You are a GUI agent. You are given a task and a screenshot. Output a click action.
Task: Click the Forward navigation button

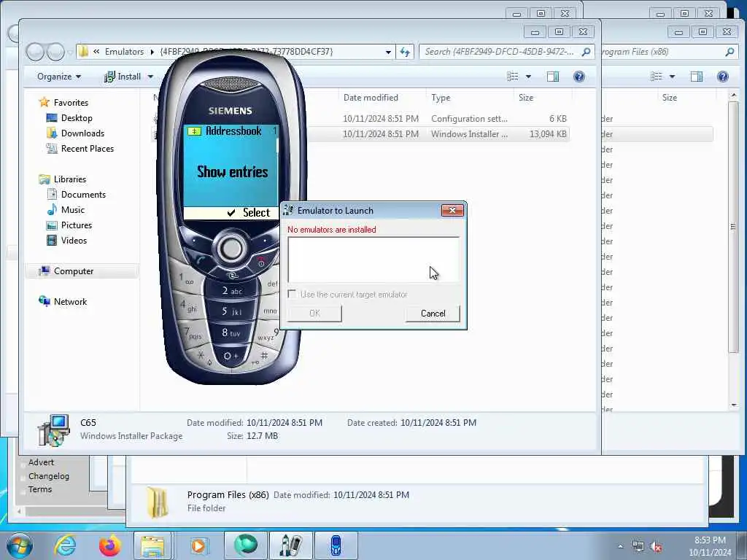pos(55,52)
